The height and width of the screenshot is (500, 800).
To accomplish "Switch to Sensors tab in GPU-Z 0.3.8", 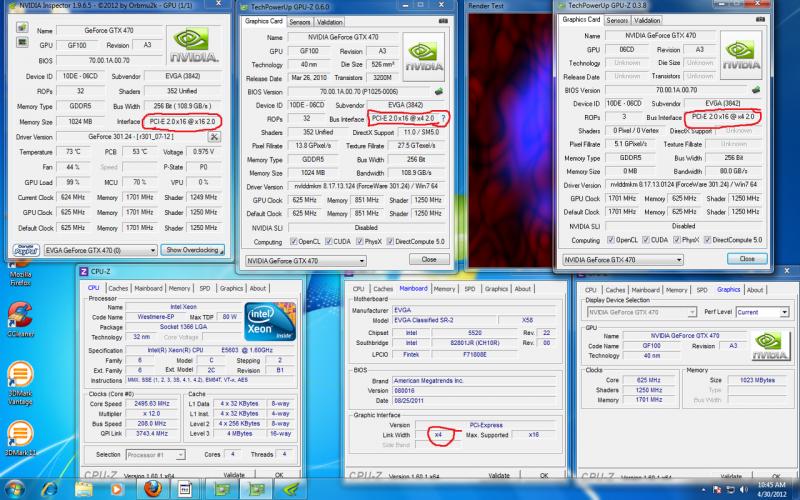I will [617, 20].
